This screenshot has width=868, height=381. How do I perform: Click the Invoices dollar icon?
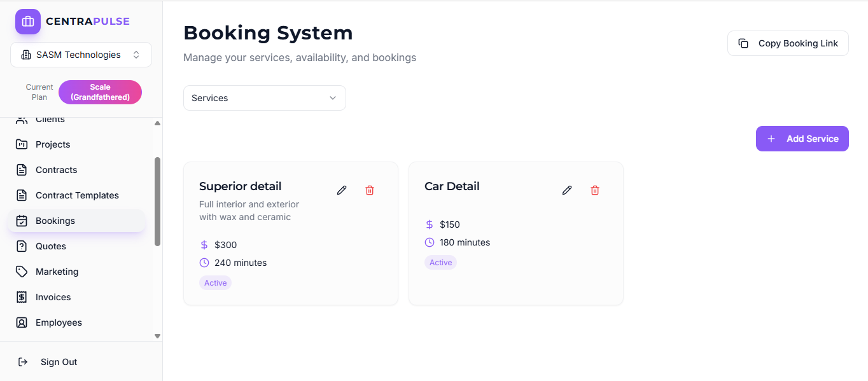click(22, 297)
